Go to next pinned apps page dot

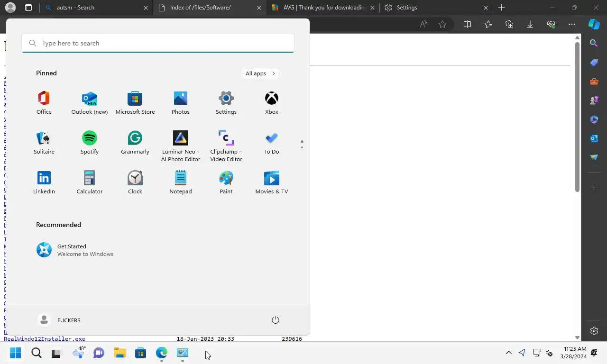tap(302, 147)
